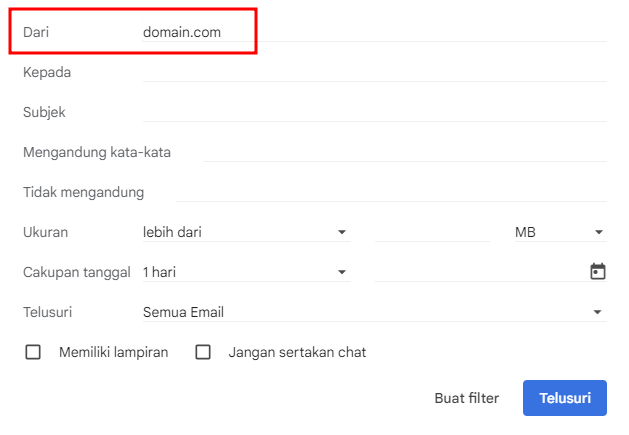
Task: Click the 'Memiliki lampiran' label text
Action: [x=113, y=352]
